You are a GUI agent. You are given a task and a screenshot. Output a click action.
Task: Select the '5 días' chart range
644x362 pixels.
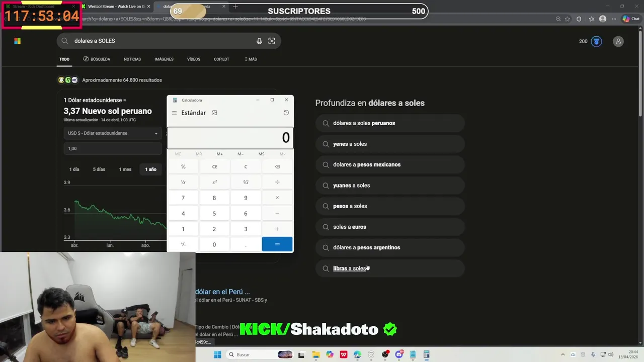(99, 169)
